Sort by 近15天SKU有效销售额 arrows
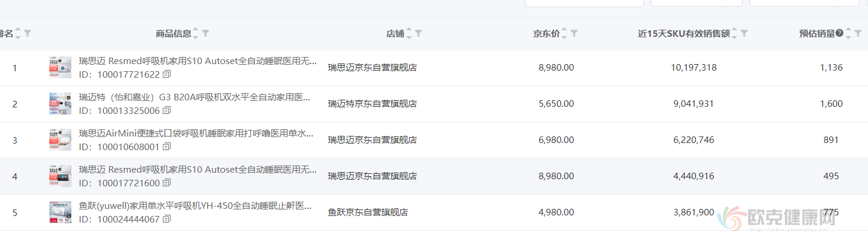Viewport: 868px width, 232px height. 735,34
